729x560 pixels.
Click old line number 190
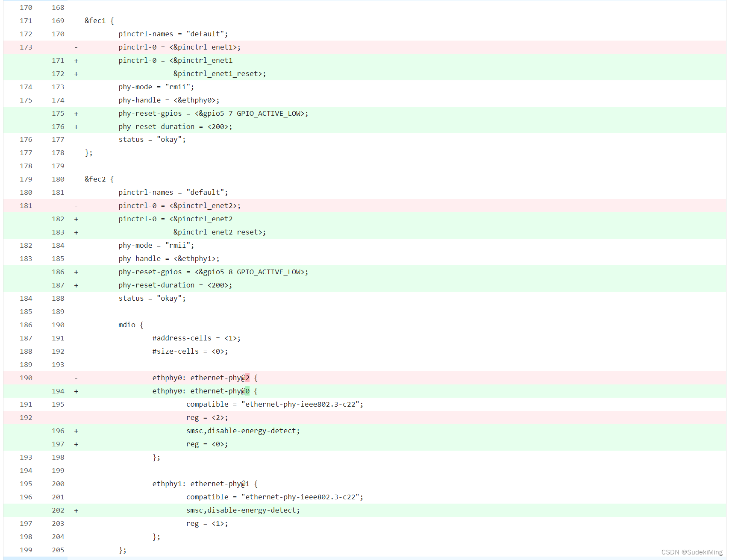click(26, 378)
